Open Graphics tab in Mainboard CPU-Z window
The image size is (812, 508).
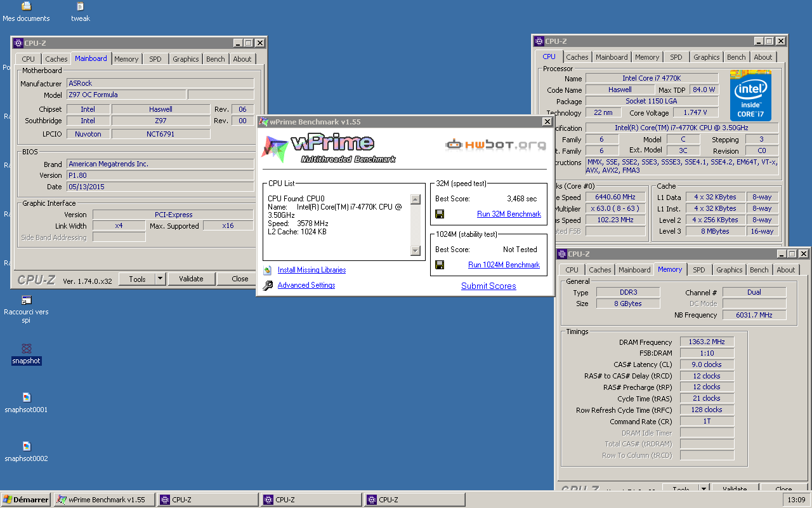pyautogui.click(x=186, y=59)
